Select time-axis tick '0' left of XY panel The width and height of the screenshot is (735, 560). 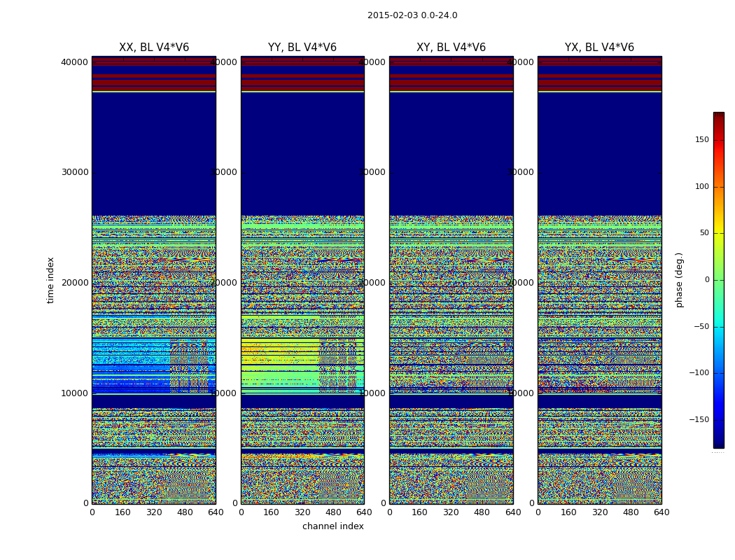click(384, 503)
